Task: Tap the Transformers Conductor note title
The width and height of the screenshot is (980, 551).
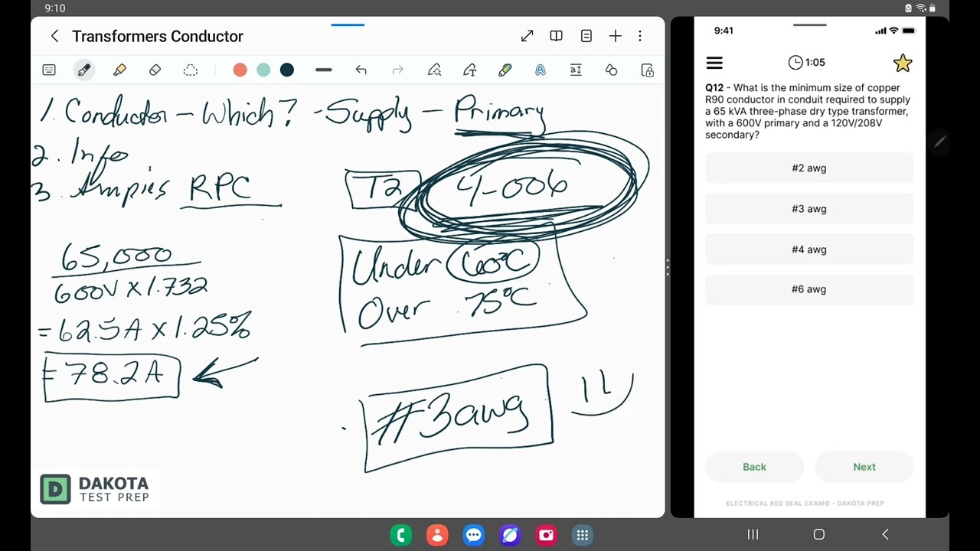Action: [x=158, y=36]
